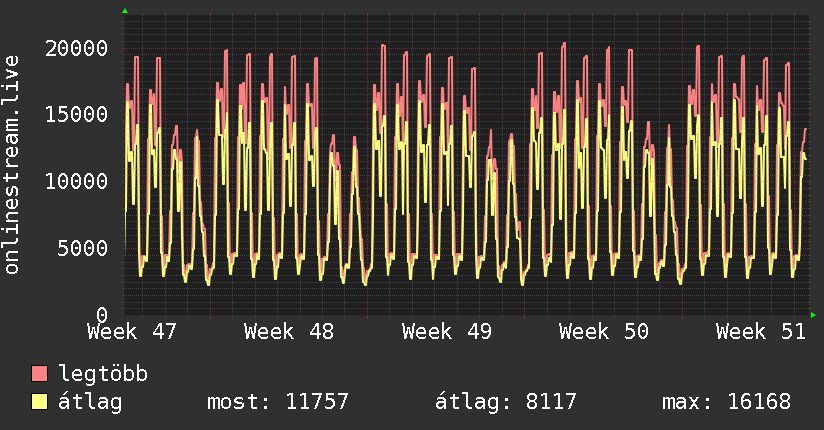Click the 10000 y-axis value
The width and height of the screenshot is (824, 430).
(x=78, y=181)
